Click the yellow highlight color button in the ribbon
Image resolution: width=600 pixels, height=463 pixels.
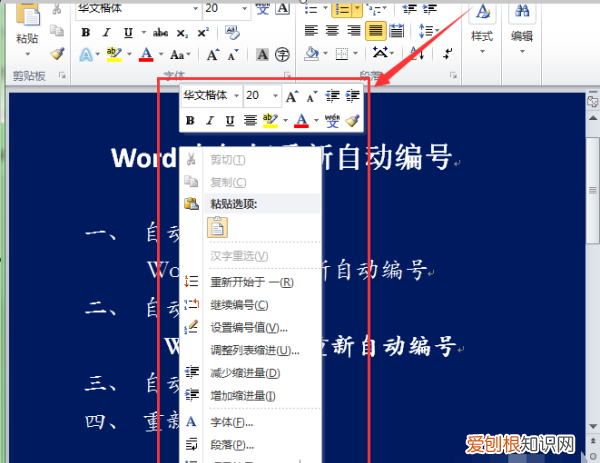(114, 54)
